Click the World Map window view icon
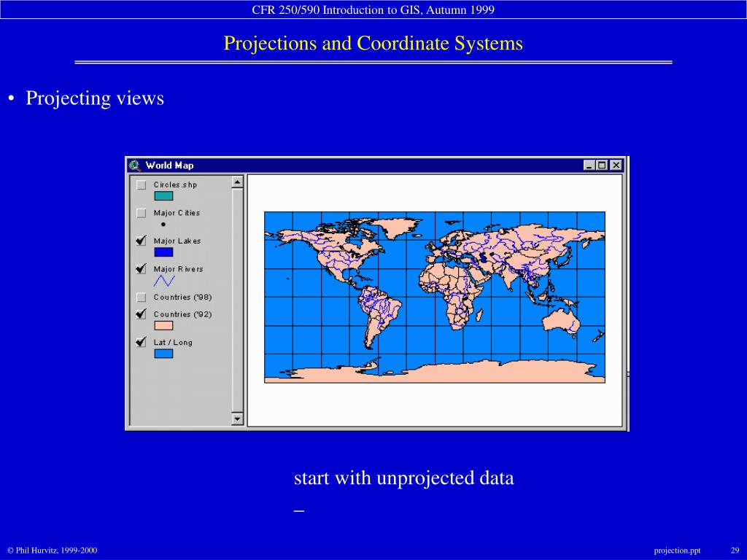Screen dimensions: 747x560 (135, 166)
